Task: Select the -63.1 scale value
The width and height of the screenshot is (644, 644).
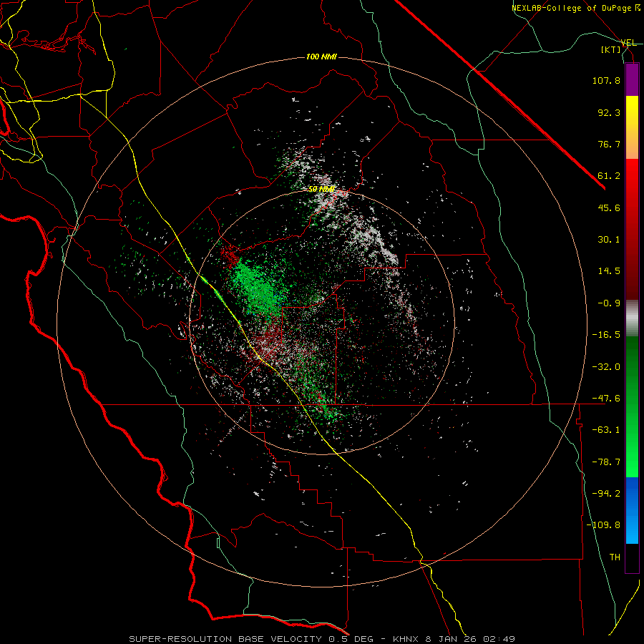Action: click(x=606, y=430)
